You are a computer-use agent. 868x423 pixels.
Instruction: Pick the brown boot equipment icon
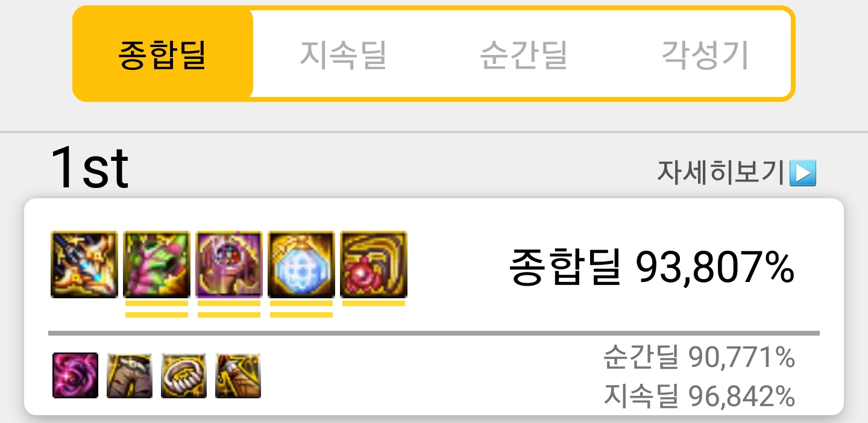[238, 375]
